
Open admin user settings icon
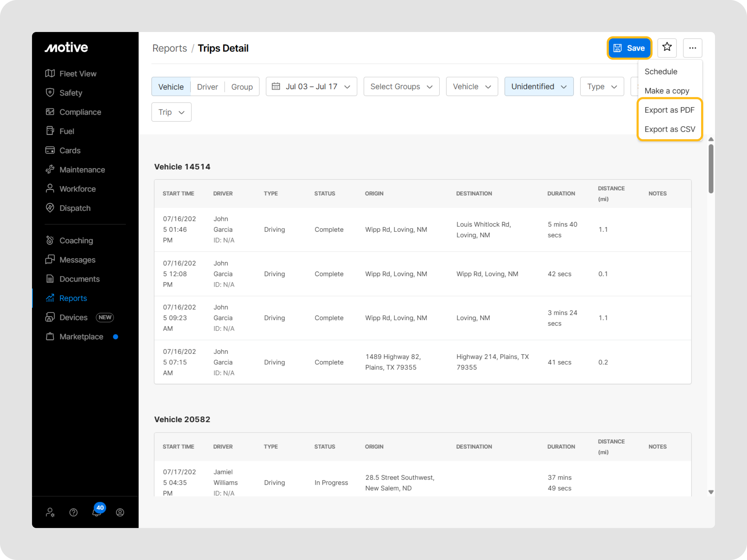pyautogui.click(x=50, y=513)
